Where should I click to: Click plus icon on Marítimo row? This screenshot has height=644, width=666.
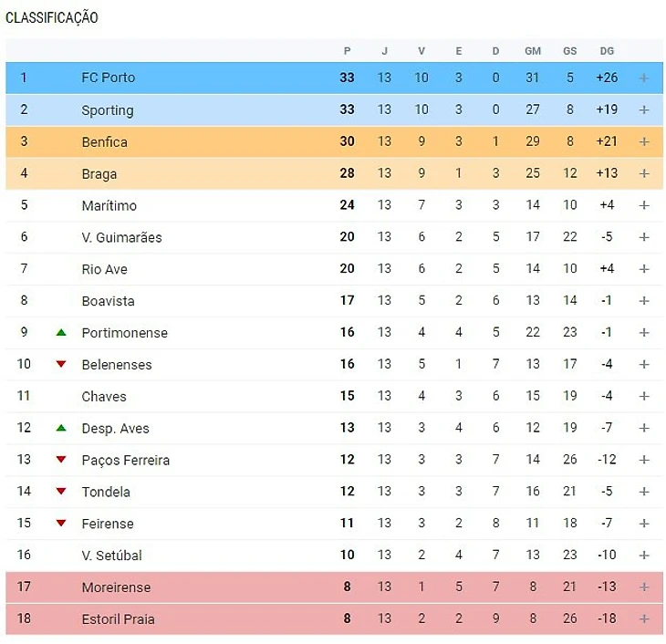coord(643,206)
